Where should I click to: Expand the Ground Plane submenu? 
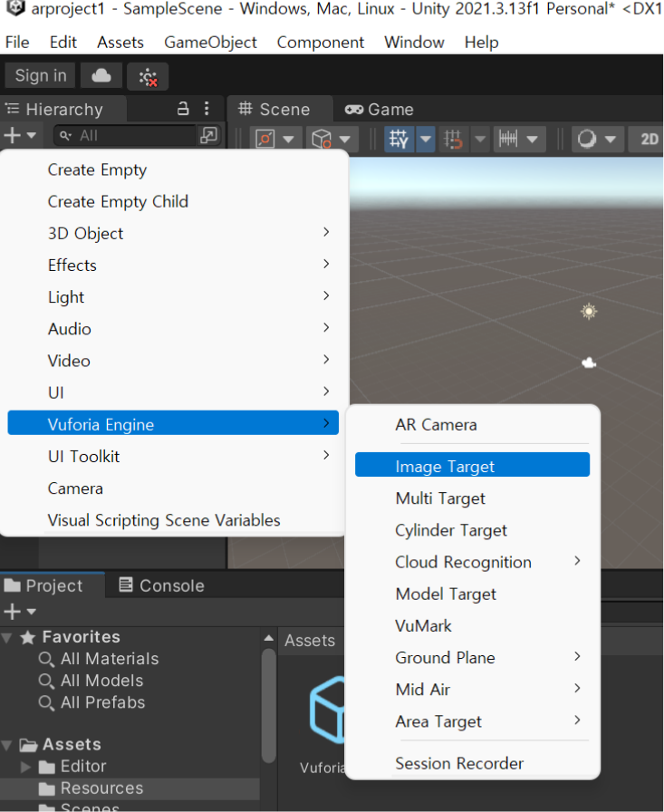pos(472,658)
